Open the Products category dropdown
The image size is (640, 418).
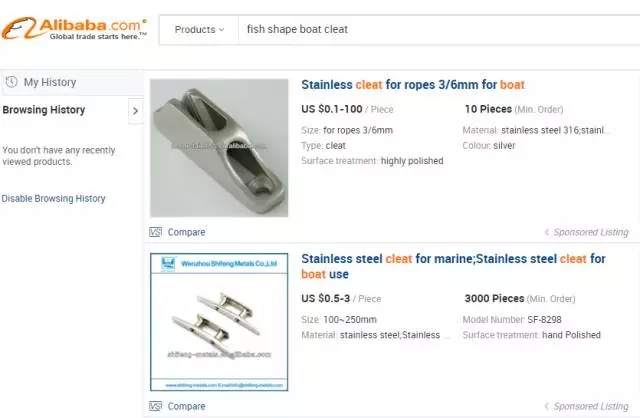[x=199, y=29]
